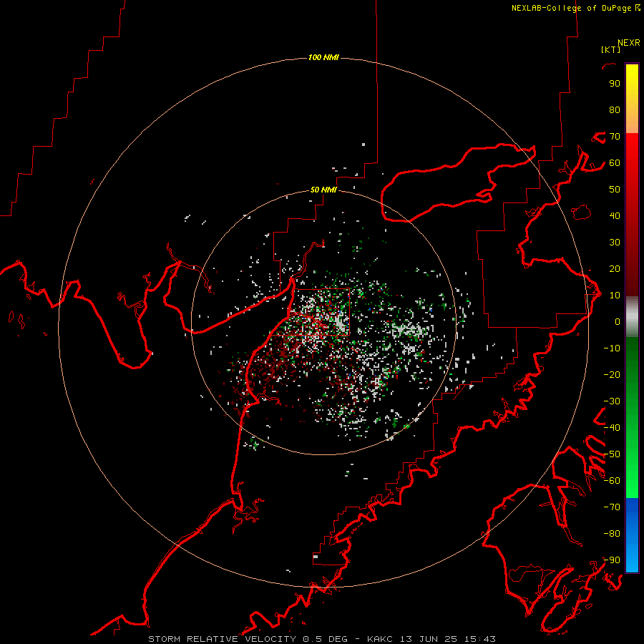Image resolution: width=644 pixels, height=644 pixels.
Task: Click the bright green segment of the color bar
Action: pos(632,464)
